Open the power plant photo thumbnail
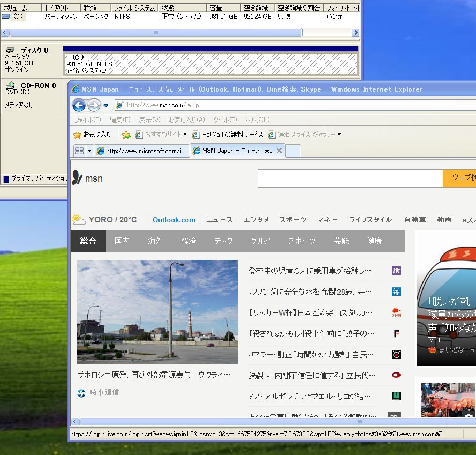 [x=157, y=312]
